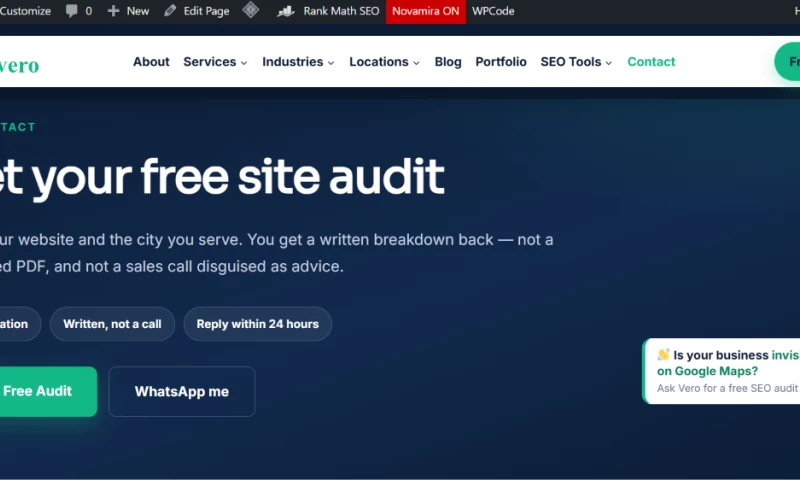Click the Rank Math chart icon
This screenshot has width=800, height=480.
pos(286,11)
